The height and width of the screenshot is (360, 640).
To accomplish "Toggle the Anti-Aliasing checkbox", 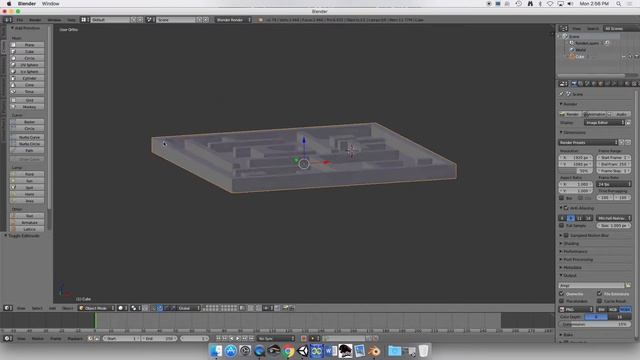I will click(x=566, y=208).
